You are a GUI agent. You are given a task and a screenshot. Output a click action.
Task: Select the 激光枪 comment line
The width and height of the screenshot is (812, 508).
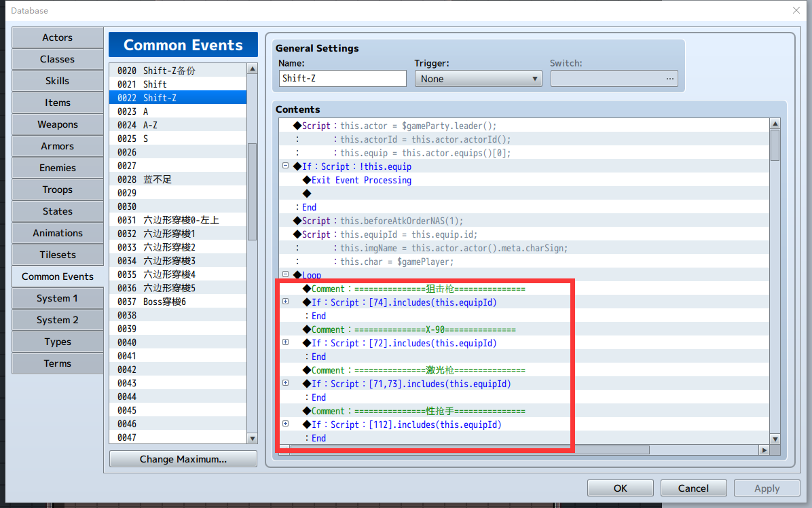click(x=524, y=370)
